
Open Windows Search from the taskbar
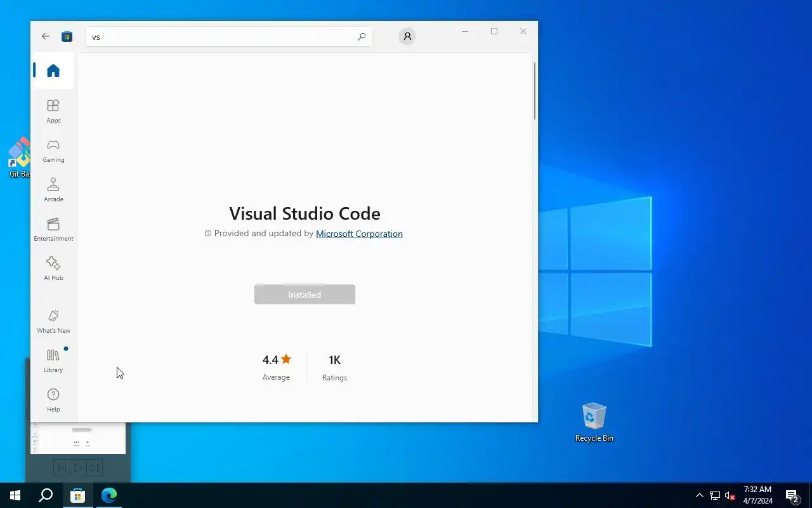(46, 495)
